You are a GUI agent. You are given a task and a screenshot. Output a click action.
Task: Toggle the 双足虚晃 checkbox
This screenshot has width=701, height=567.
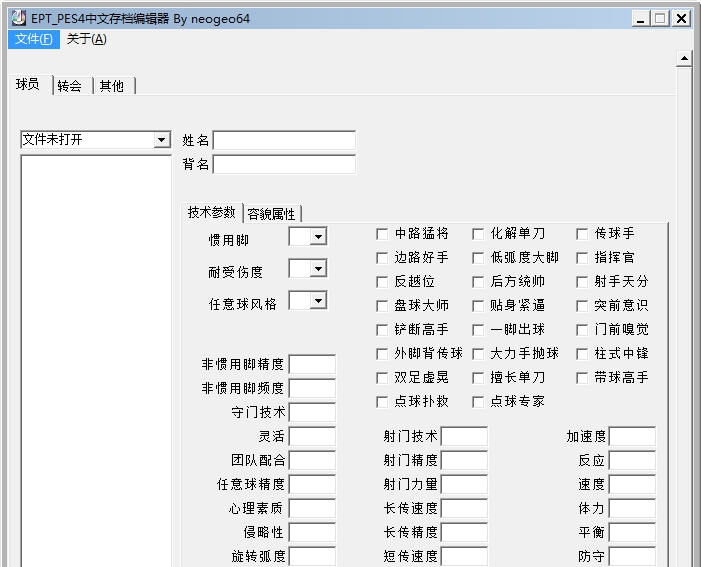tap(382, 378)
